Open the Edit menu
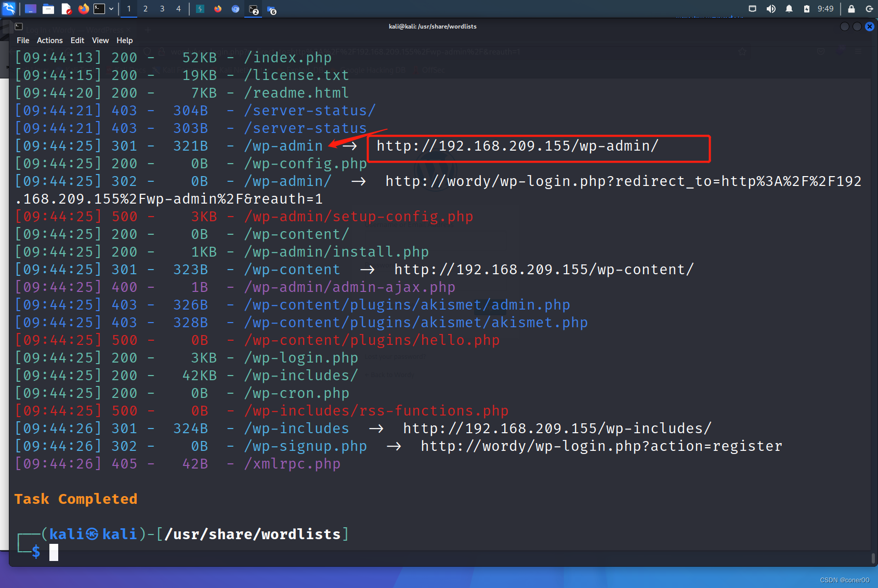This screenshot has height=588, width=878. coord(77,41)
